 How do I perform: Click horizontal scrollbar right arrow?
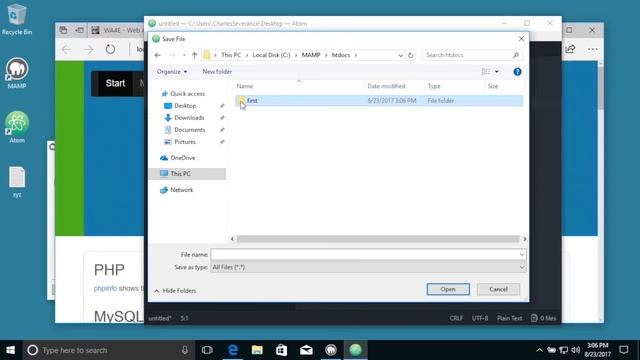point(524,239)
